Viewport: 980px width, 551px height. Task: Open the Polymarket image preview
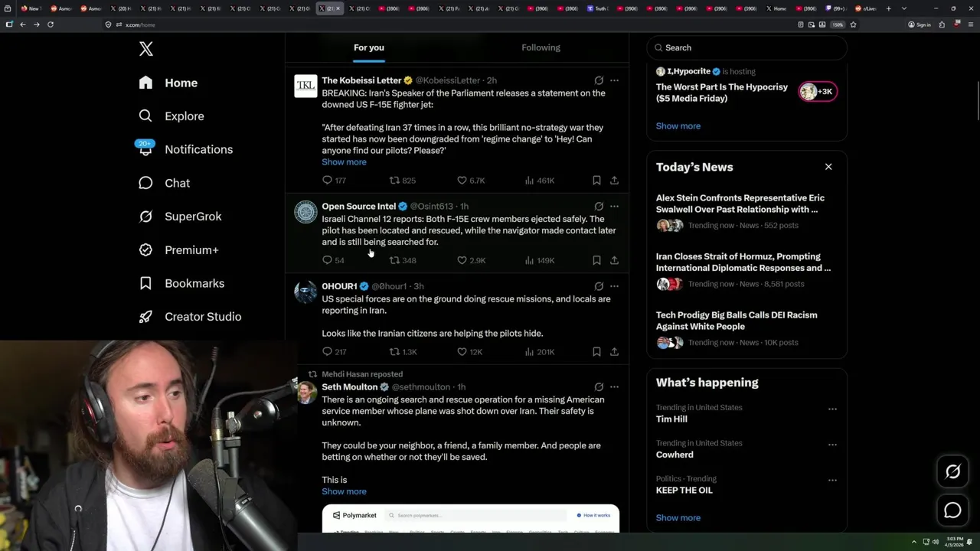(470, 519)
